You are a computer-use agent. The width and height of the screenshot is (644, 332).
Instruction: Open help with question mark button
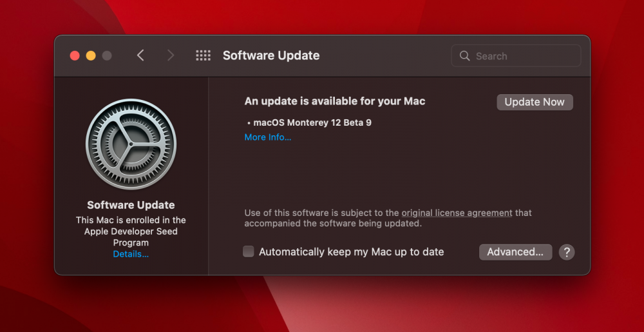[567, 252]
